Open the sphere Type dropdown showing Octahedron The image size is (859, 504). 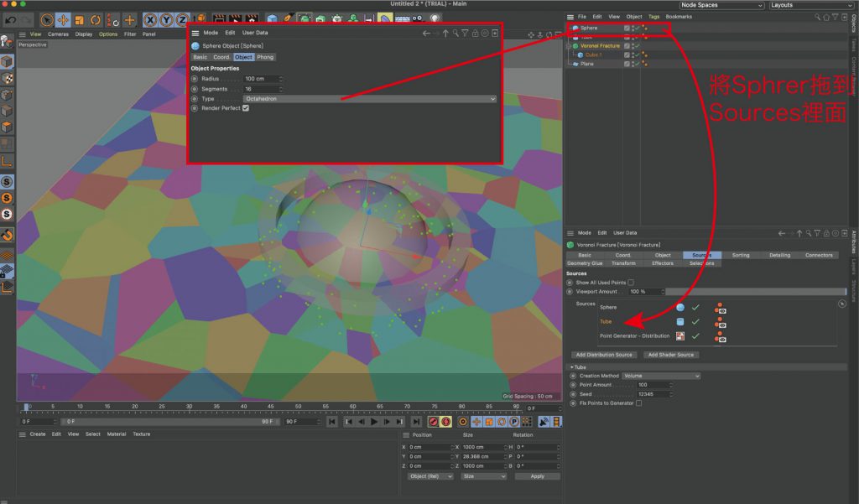click(369, 99)
